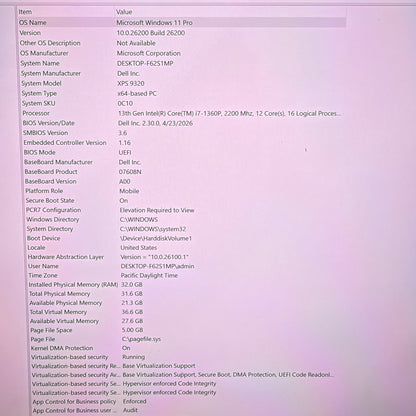416x416 pixels.
Task: Select the User Name row label
Action: coord(43,266)
